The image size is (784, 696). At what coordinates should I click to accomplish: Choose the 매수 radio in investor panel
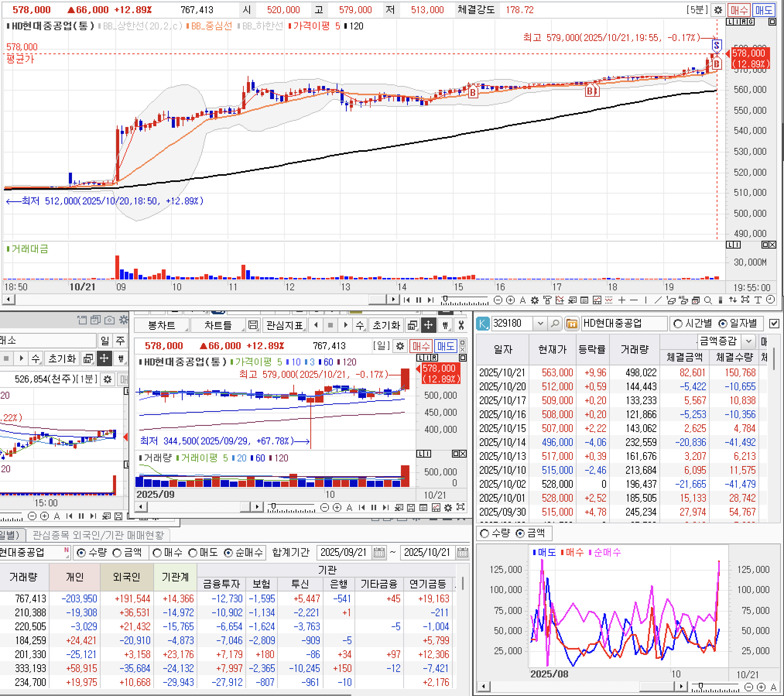(x=157, y=553)
